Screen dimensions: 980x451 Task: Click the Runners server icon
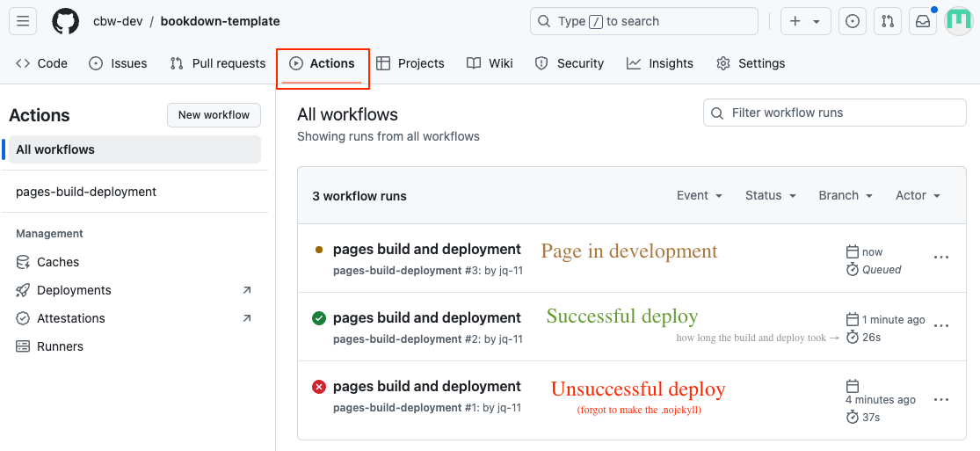pyautogui.click(x=23, y=346)
